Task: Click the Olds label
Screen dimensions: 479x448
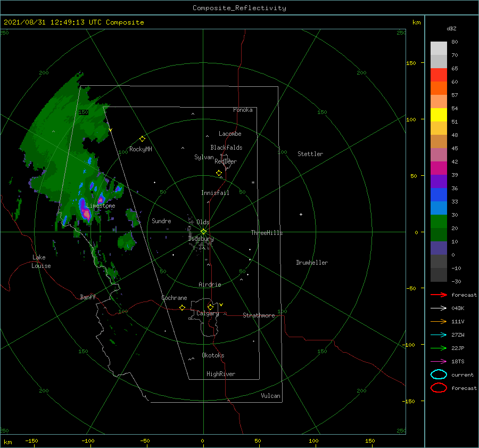Action: [x=203, y=222]
